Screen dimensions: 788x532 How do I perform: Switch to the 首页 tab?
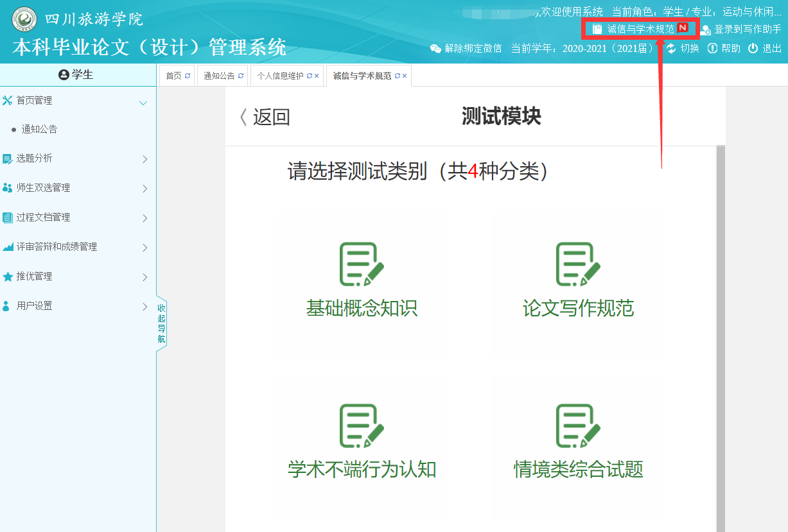[177, 76]
